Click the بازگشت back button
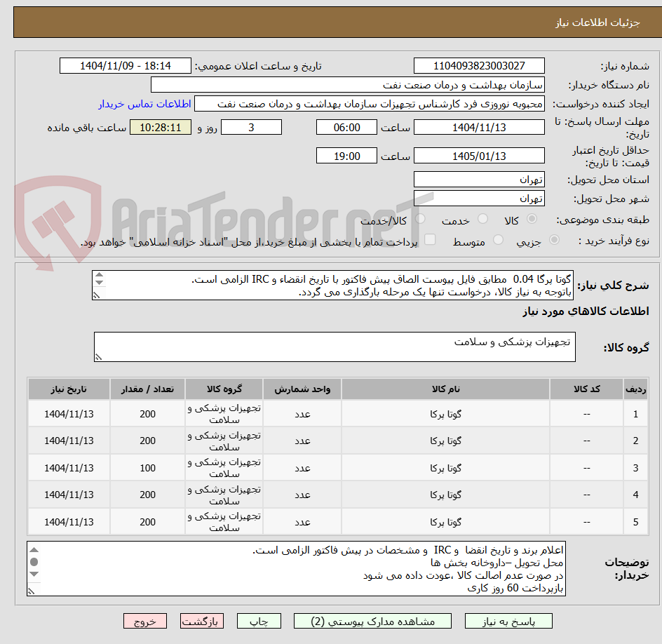This screenshot has height=644, width=662. [x=201, y=621]
